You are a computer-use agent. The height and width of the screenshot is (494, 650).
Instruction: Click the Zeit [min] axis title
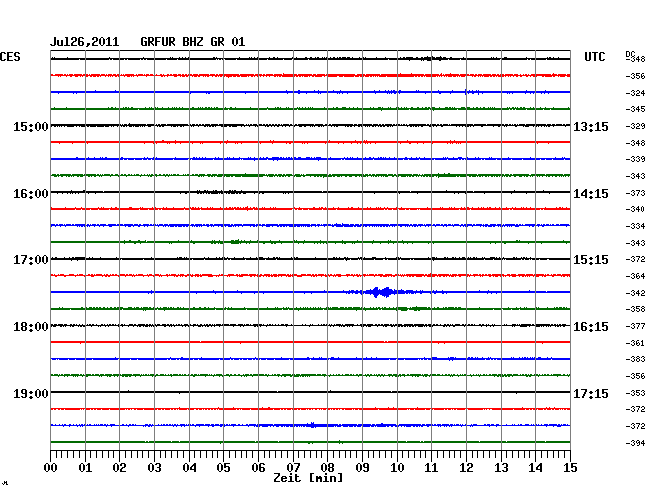[x=308, y=478]
